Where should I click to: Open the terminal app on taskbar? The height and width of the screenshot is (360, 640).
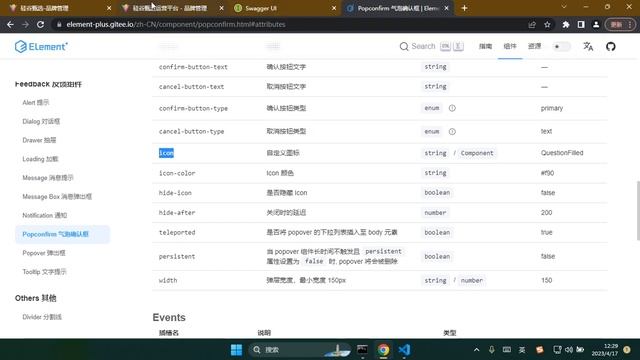362,350
